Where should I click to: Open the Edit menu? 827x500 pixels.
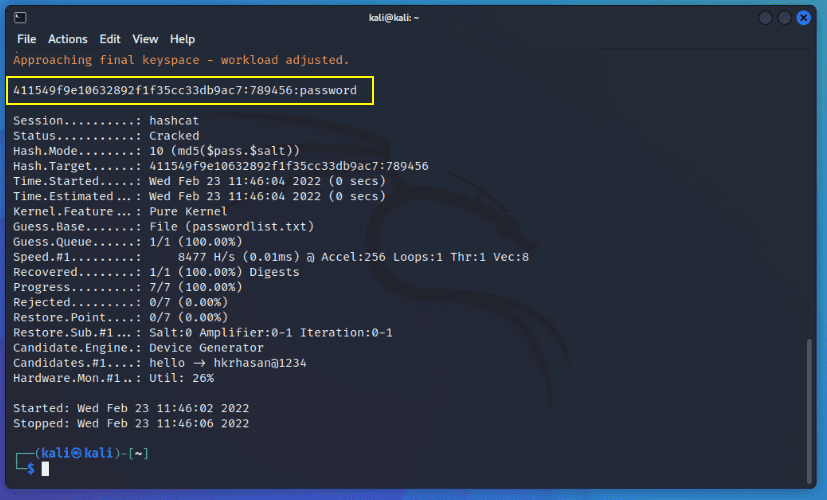[110, 39]
